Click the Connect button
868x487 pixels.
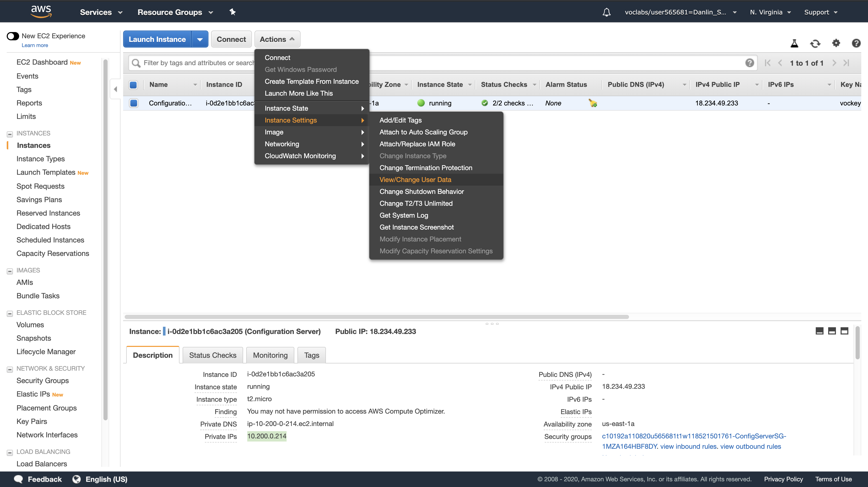click(231, 39)
